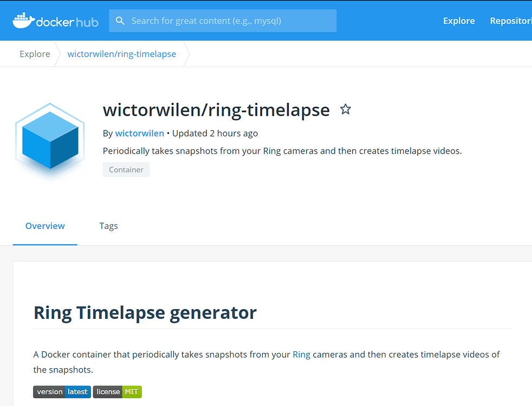Click the search magnifier icon
Viewport: 532px width, 406px height.
[x=120, y=21]
